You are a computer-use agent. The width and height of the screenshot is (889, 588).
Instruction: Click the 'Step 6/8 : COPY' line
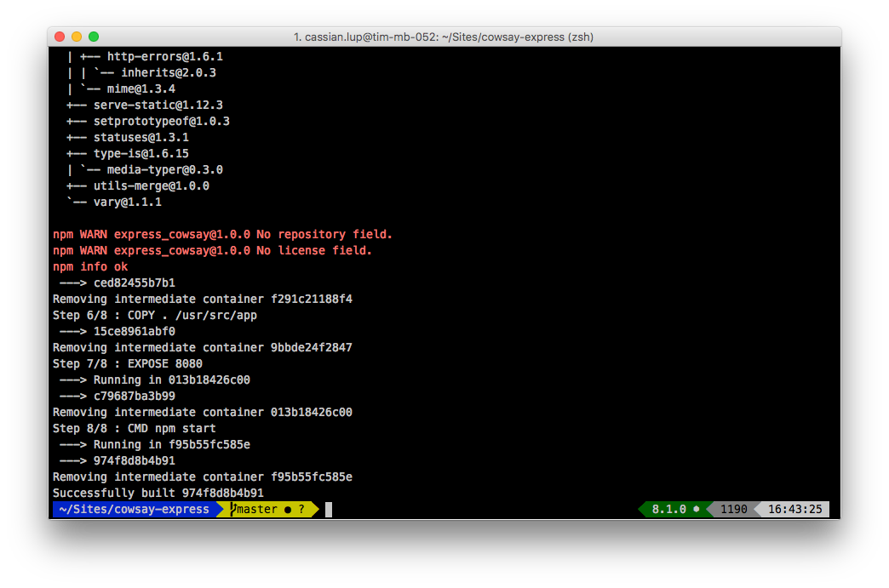tap(155, 315)
